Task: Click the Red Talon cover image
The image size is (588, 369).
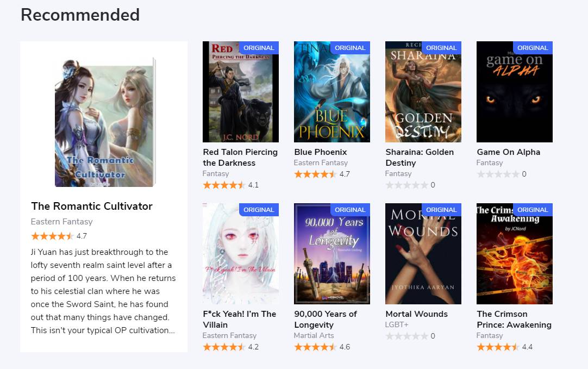Action: [x=240, y=91]
